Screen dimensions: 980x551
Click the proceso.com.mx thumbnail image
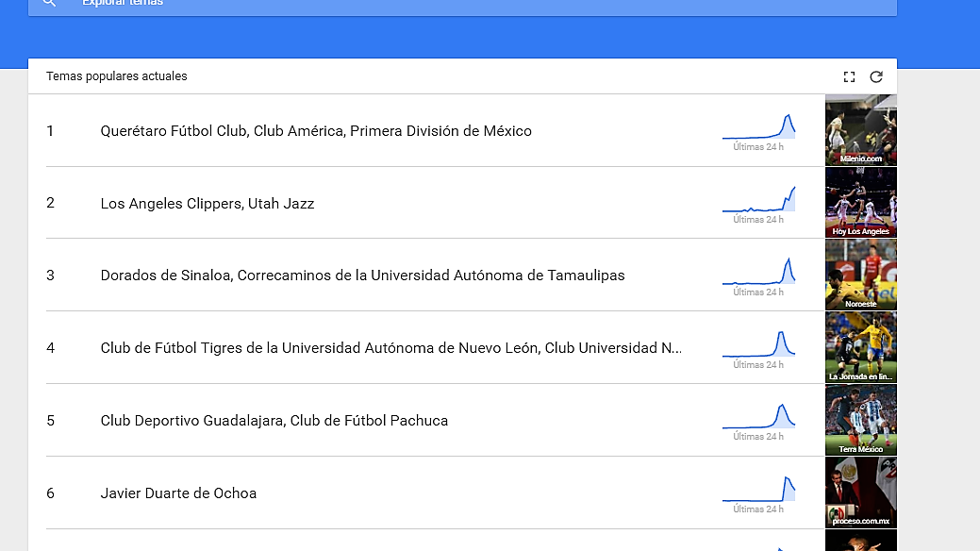coord(861,493)
